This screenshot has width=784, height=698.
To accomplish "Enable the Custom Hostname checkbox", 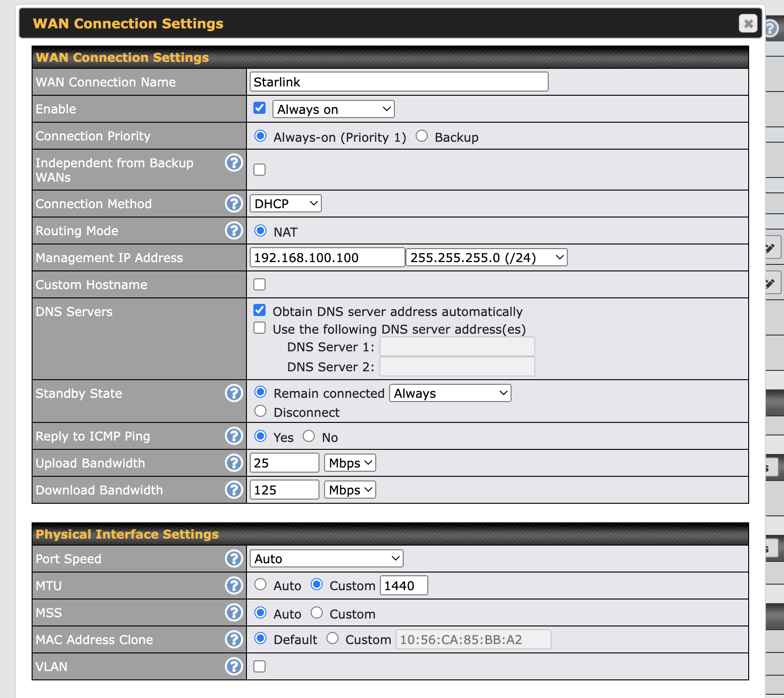I will pos(259,284).
